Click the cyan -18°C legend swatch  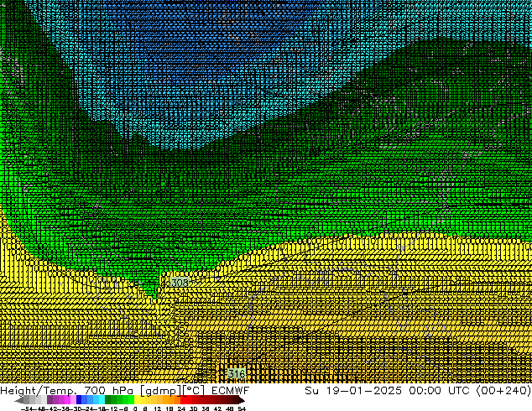pos(102,400)
